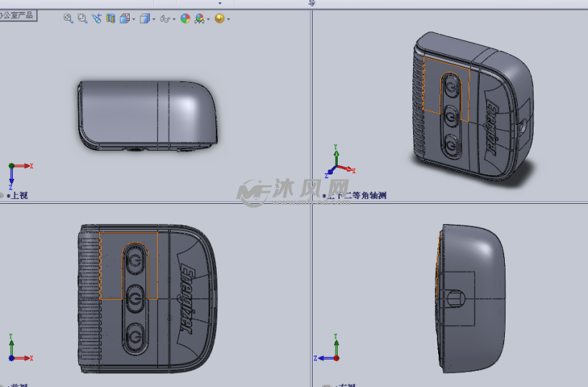Open the View Orientation dropdown arrow
This screenshot has width=588, height=387.
point(133,19)
